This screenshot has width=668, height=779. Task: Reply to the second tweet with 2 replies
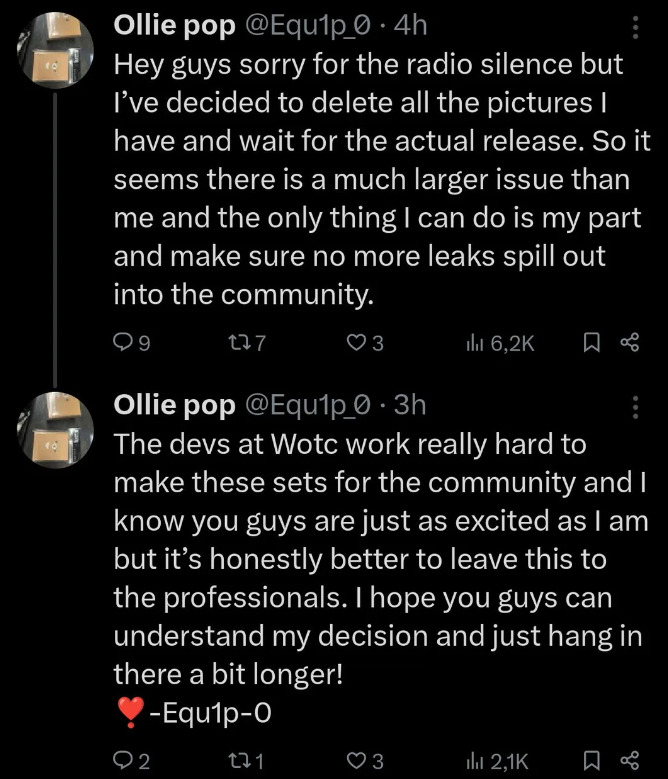(124, 761)
